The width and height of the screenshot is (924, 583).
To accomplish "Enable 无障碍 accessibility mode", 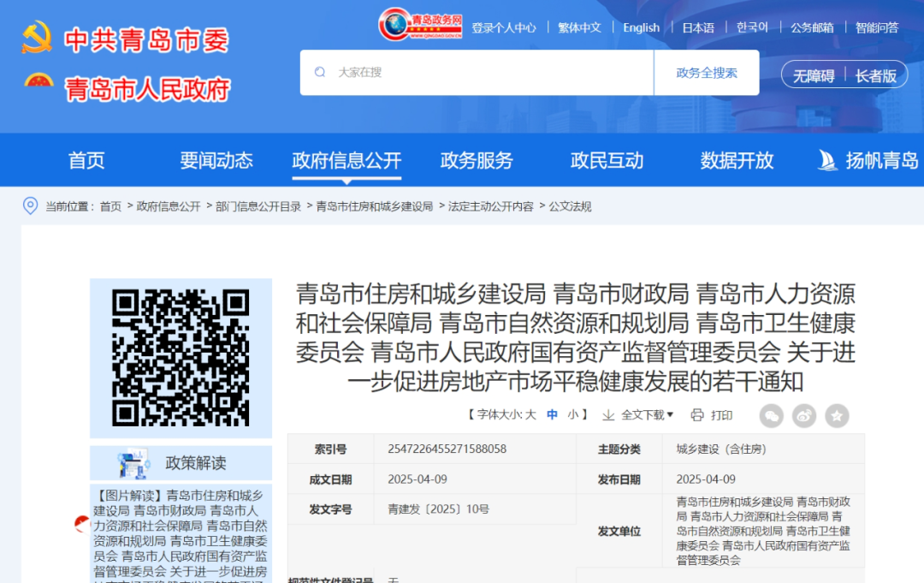I will [813, 75].
